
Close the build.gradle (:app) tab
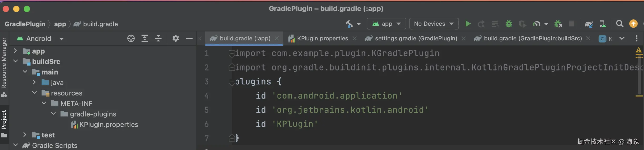click(x=277, y=39)
